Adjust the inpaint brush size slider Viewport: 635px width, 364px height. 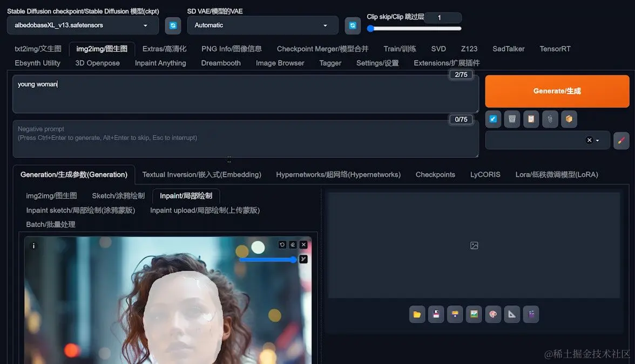pyautogui.click(x=268, y=259)
